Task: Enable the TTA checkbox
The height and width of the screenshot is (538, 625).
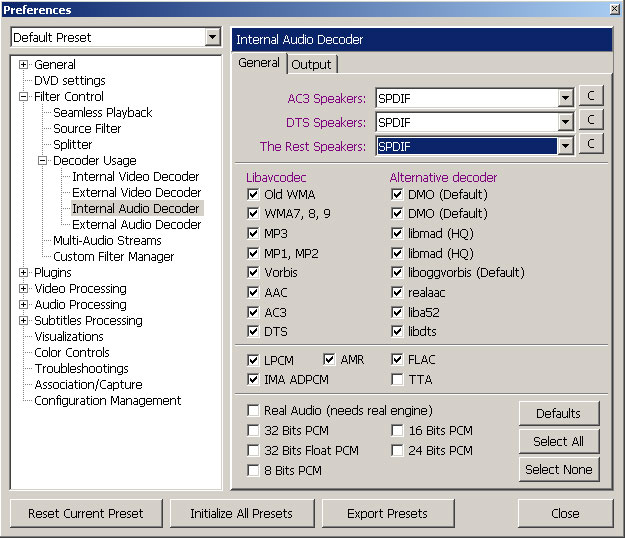Action: pos(397,379)
